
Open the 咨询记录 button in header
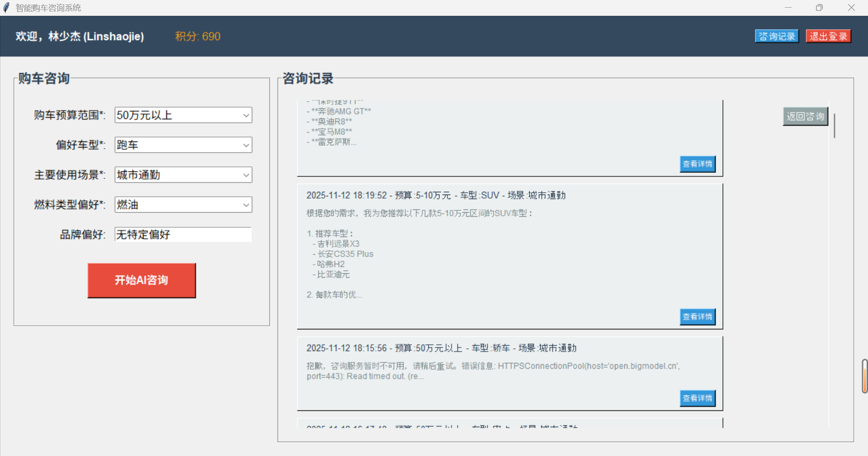[777, 36]
